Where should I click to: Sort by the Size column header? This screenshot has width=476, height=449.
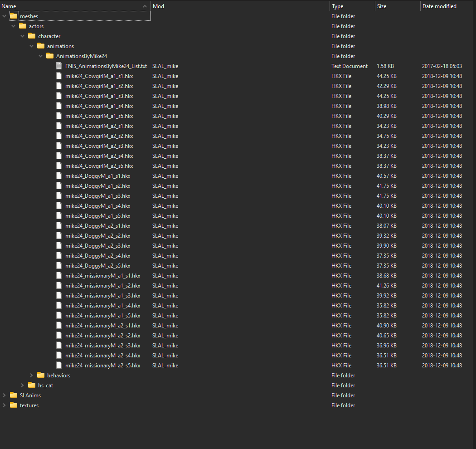(x=398, y=6)
